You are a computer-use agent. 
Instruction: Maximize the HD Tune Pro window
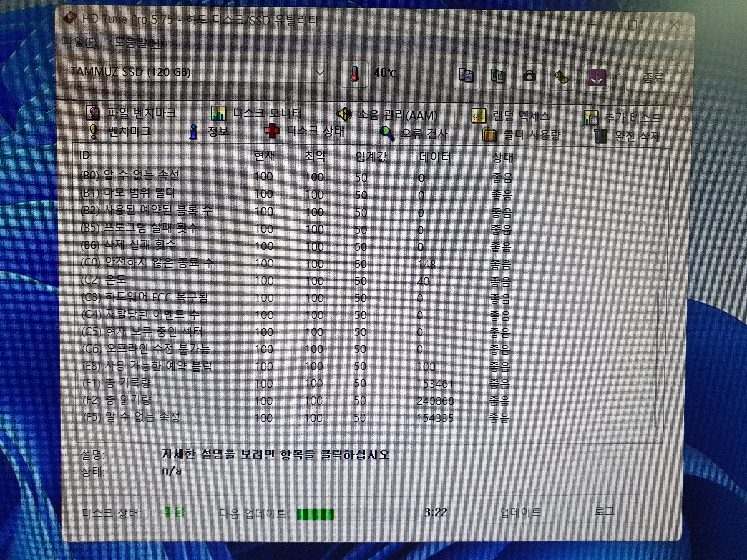[632, 25]
